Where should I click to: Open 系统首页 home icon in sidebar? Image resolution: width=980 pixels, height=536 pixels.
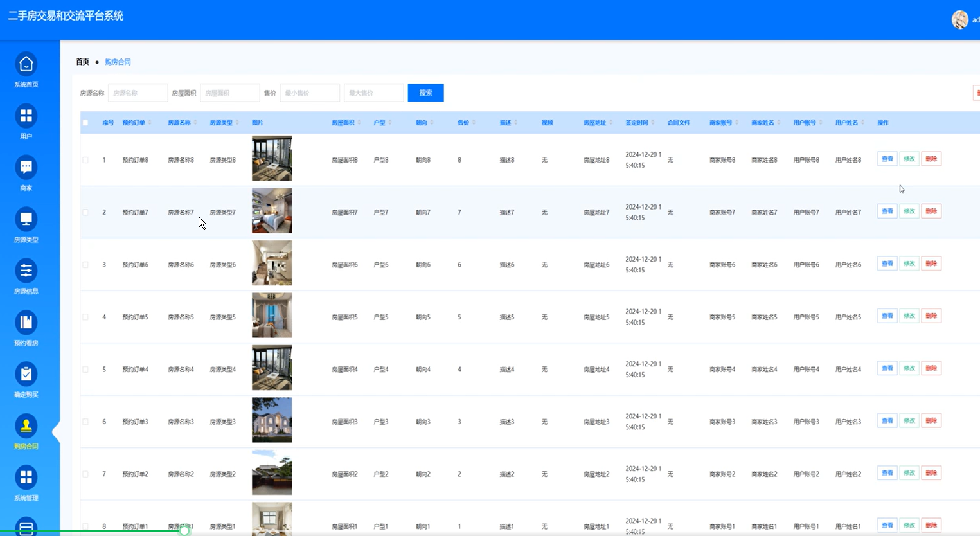pyautogui.click(x=26, y=64)
